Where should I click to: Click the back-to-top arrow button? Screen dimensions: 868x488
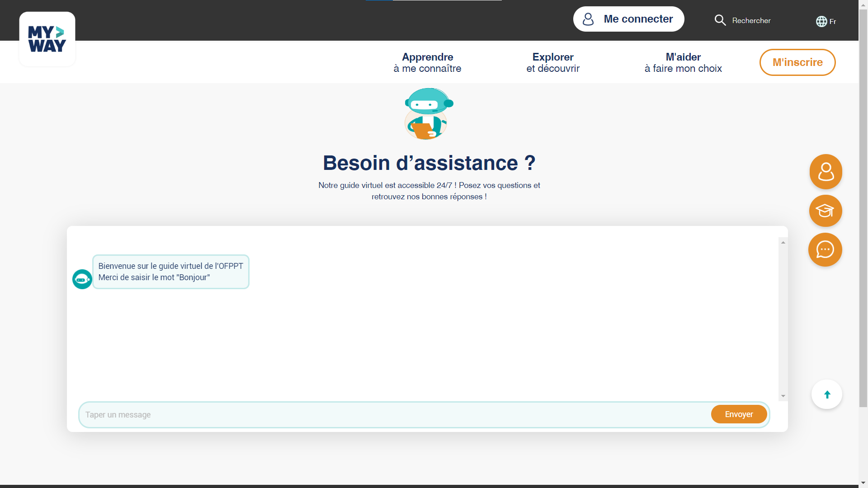coord(826,394)
